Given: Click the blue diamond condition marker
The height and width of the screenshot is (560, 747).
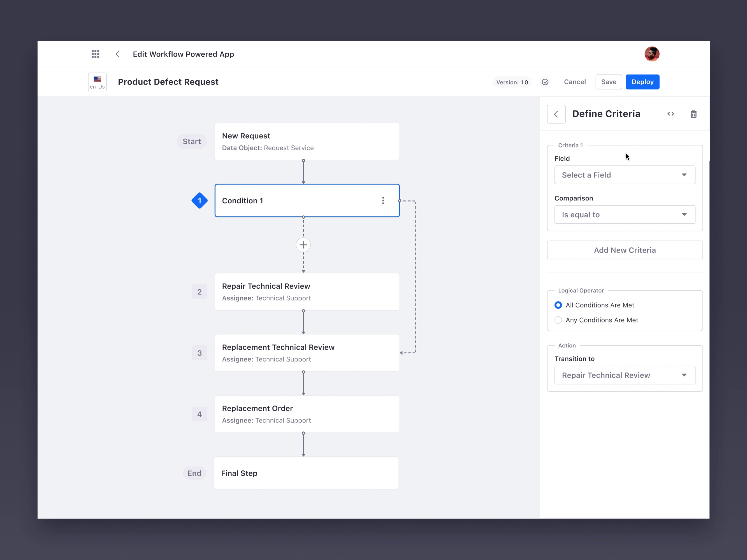Looking at the screenshot, I should pos(199,200).
